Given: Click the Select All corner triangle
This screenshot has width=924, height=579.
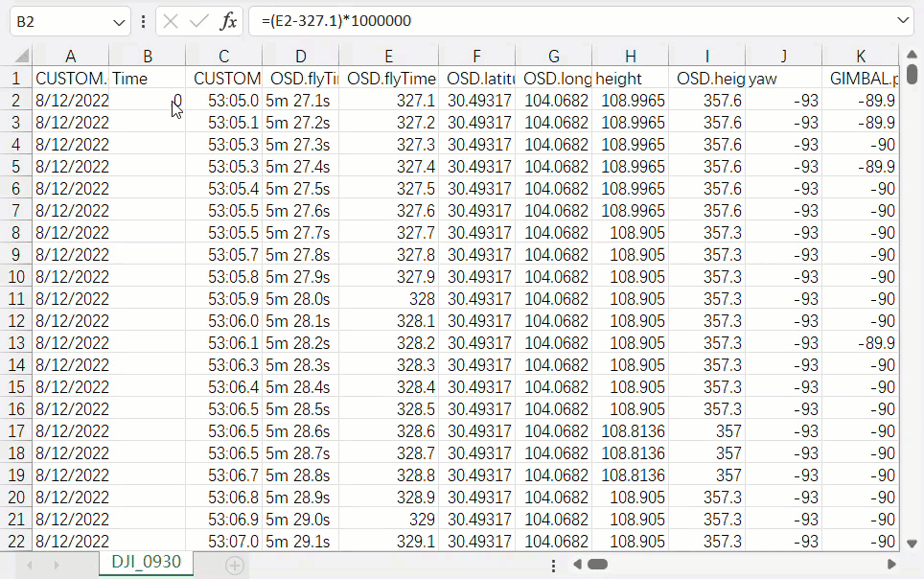Looking at the screenshot, I should click(x=18, y=57).
